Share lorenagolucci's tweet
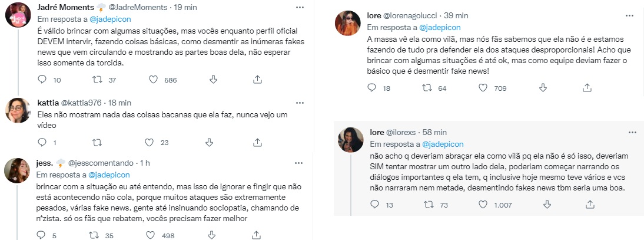The width and height of the screenshot is (644, 240). click(x=586, y=88)
